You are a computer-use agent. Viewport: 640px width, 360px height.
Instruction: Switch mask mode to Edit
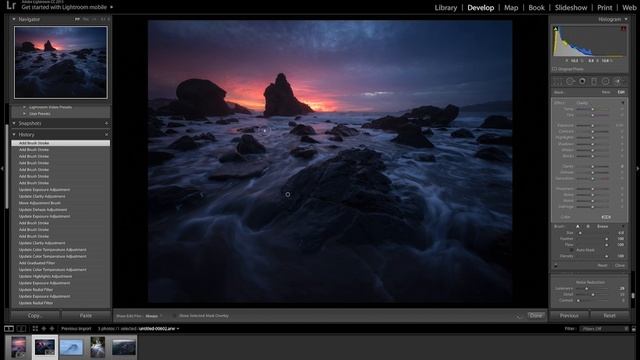pyautogui.click(x=621, y=92)
